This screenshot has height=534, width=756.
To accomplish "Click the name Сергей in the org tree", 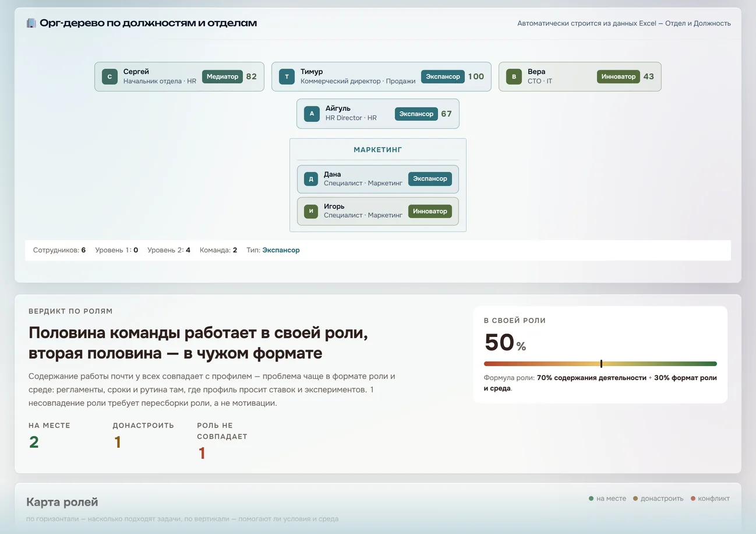I will (136, 72).
